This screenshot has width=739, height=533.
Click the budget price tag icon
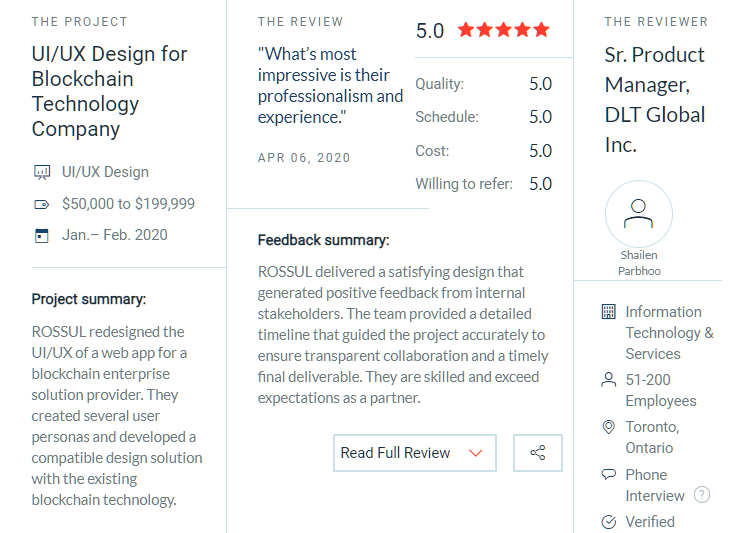42,205
